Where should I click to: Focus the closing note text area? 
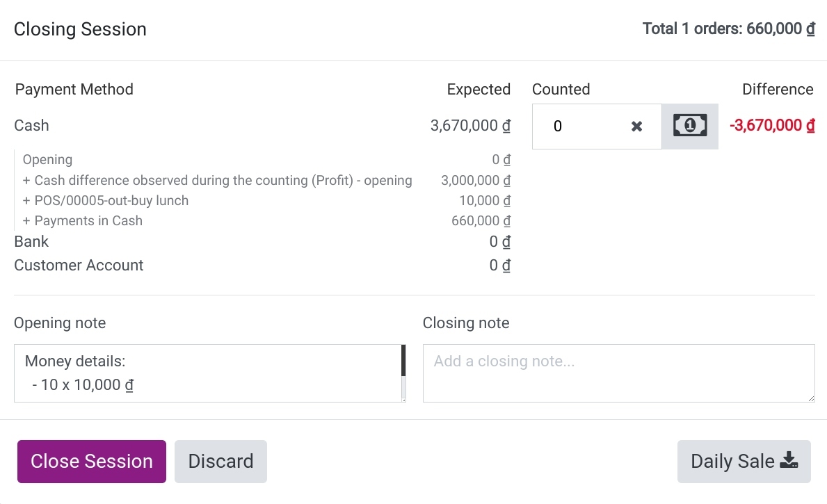click(618, 373)
